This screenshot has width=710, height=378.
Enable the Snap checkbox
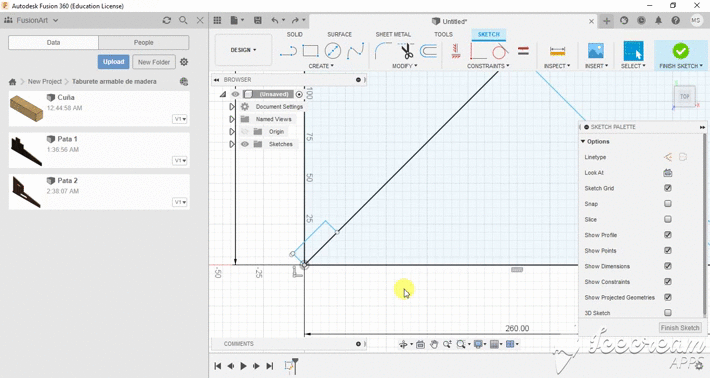coord(667,204)
